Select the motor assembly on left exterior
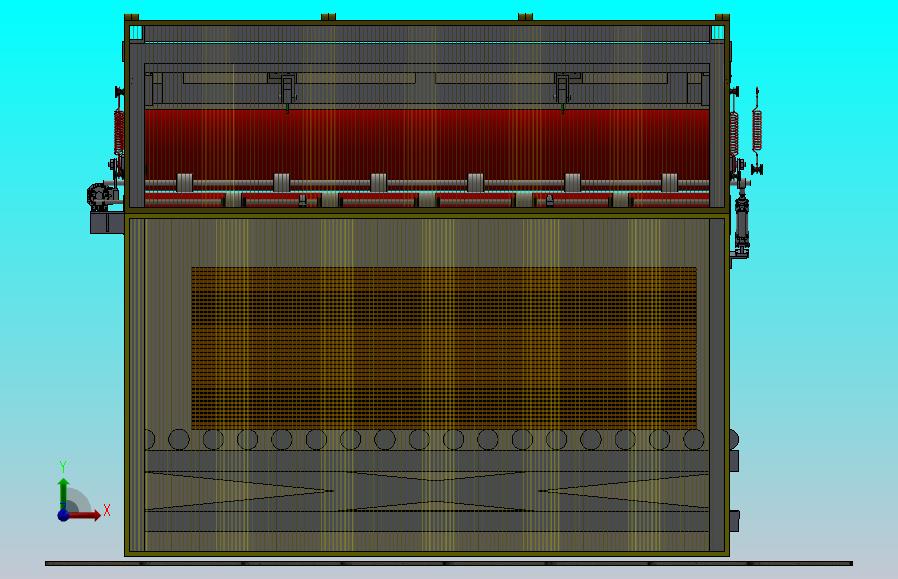The image size is (898, 579). [x=103, y=196]
